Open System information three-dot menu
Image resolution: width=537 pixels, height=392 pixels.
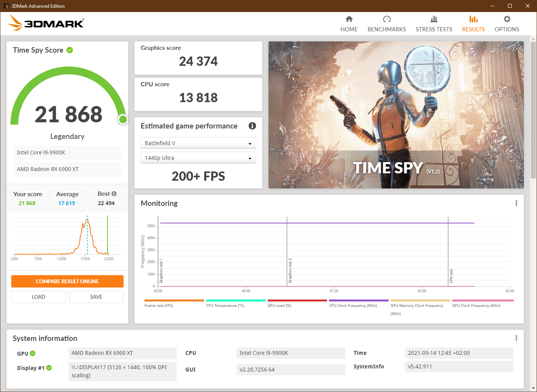pos(516,338)
